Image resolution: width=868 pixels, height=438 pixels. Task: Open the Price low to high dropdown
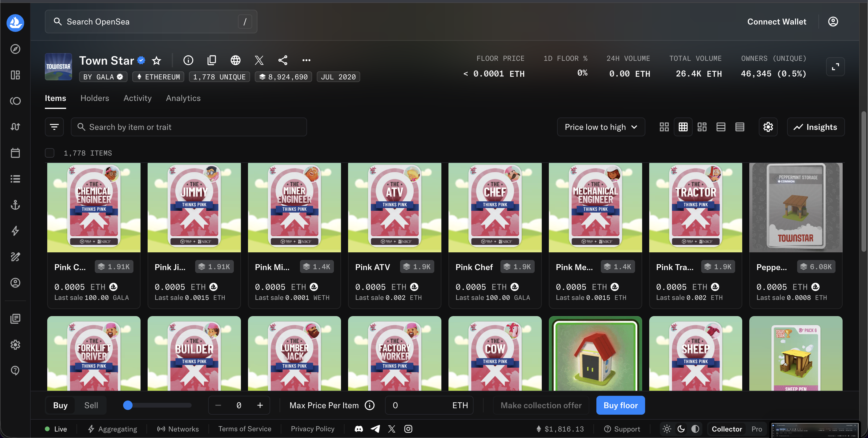pyautogui.click(x=601, y=127)
